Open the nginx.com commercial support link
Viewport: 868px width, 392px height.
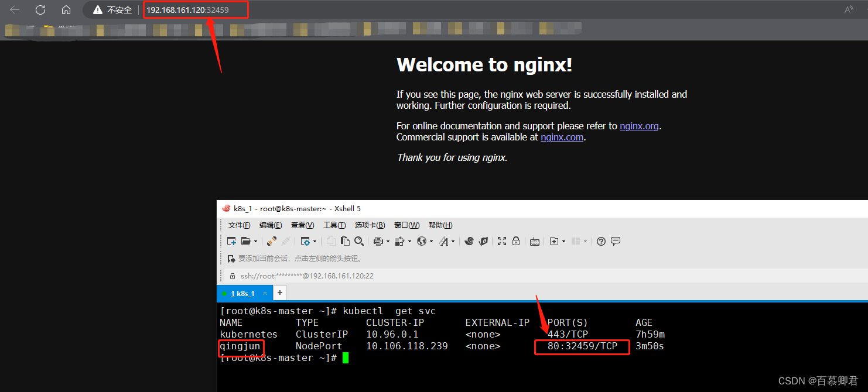561,137
